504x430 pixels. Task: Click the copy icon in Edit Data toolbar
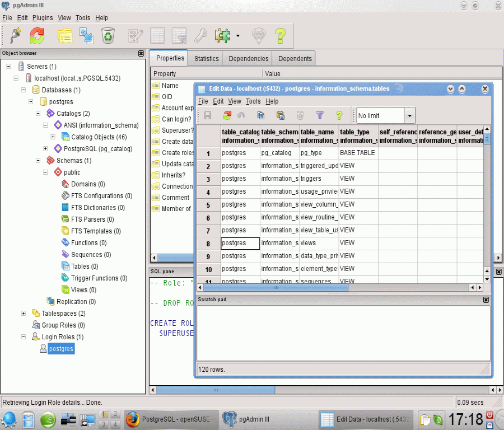[x=260, y=115]
